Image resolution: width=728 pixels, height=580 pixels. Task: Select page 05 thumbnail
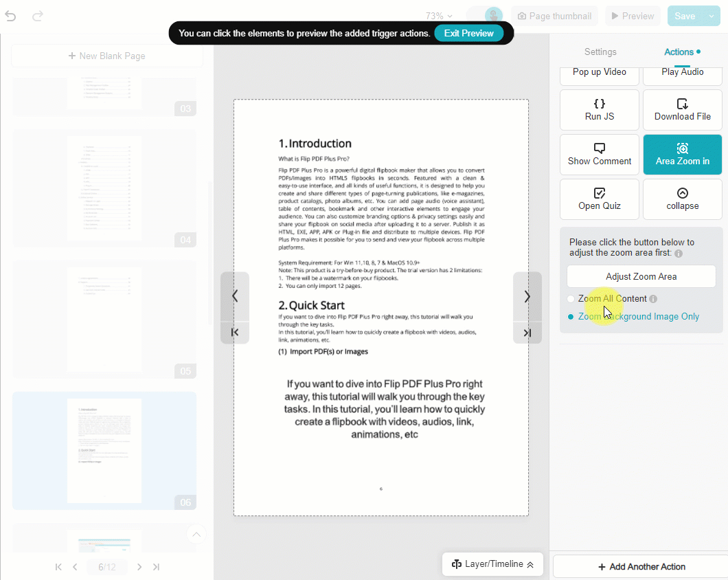(x=104, y=320)
